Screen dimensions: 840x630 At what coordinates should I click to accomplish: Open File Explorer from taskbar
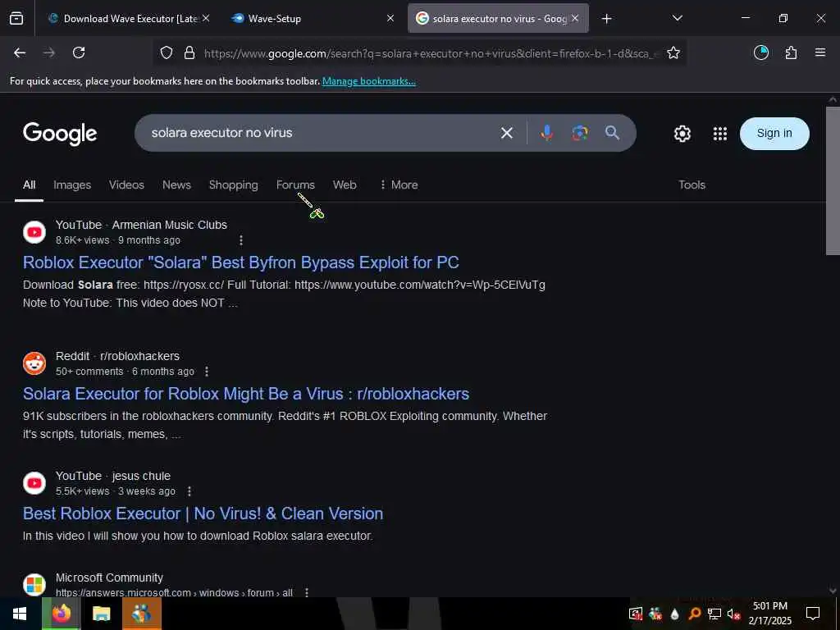(x=101, y=614)
